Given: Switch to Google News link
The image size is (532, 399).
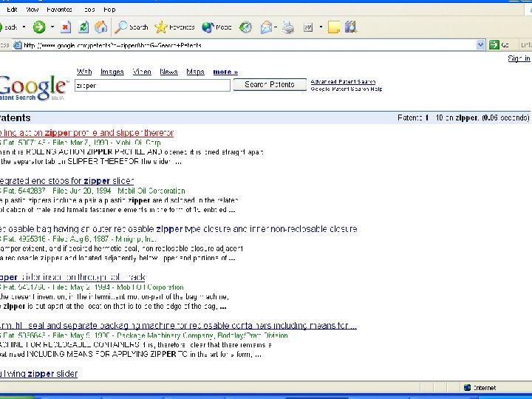Looking at the screenshot, I should pos(168,72).
